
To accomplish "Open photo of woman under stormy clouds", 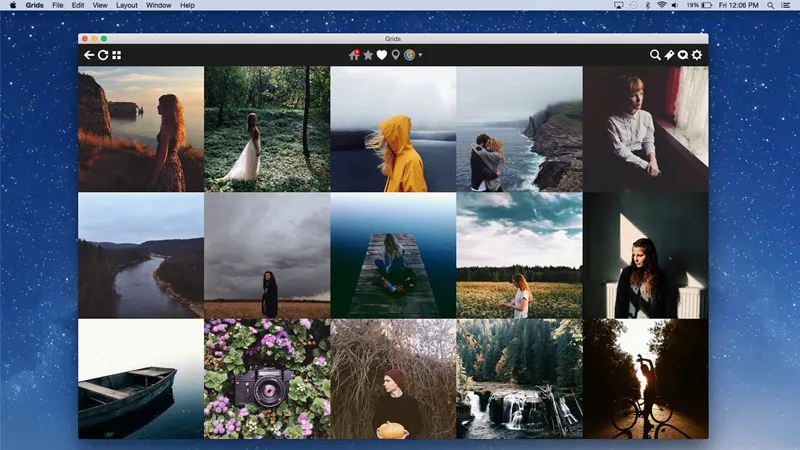I will coord(267,256).
